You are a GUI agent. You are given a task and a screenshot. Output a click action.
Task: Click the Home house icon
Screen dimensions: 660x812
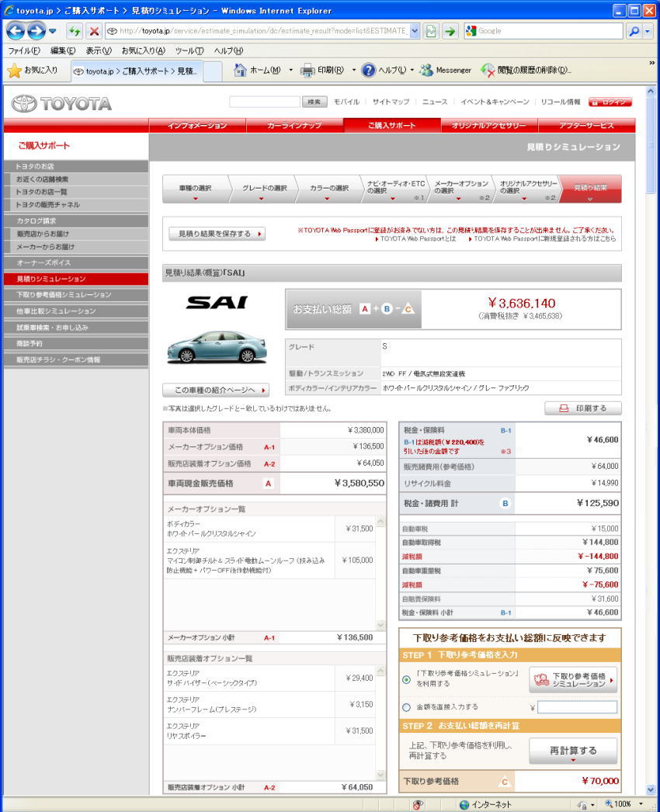(x=240, y=70)
